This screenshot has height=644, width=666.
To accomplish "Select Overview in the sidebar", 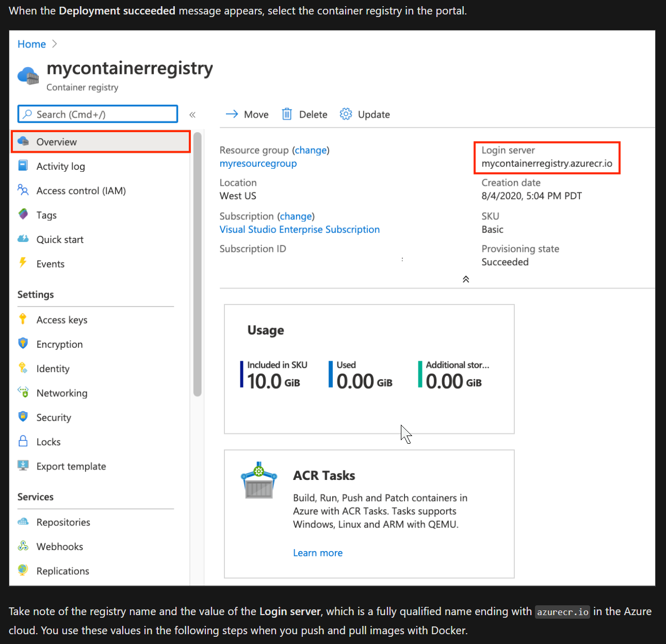I will pyautogui.click(x=101, y=142).
